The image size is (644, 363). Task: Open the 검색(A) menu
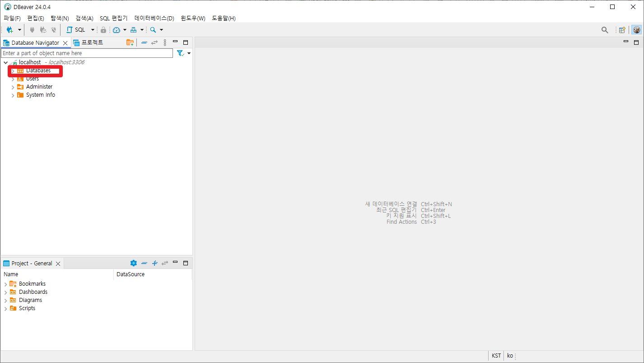point(84,18)
